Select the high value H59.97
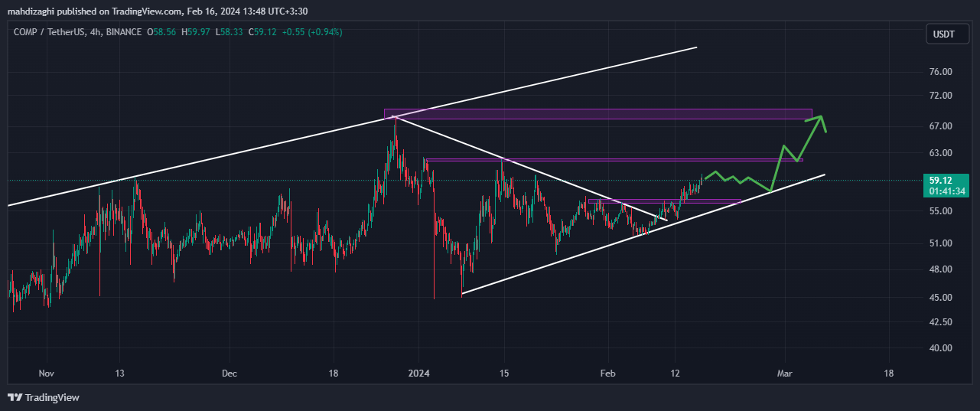This screenshot has height=411, width=980. [196, 32]
